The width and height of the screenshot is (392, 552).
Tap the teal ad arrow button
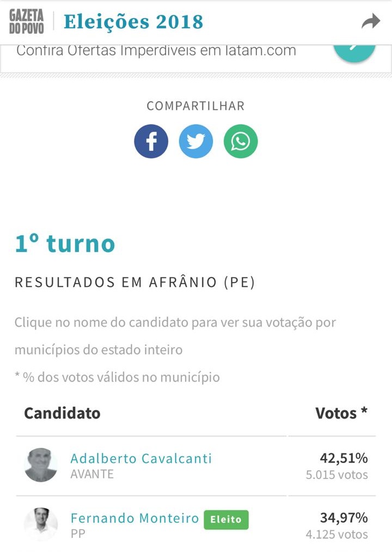pyautogui.click(x=354, y=52)
